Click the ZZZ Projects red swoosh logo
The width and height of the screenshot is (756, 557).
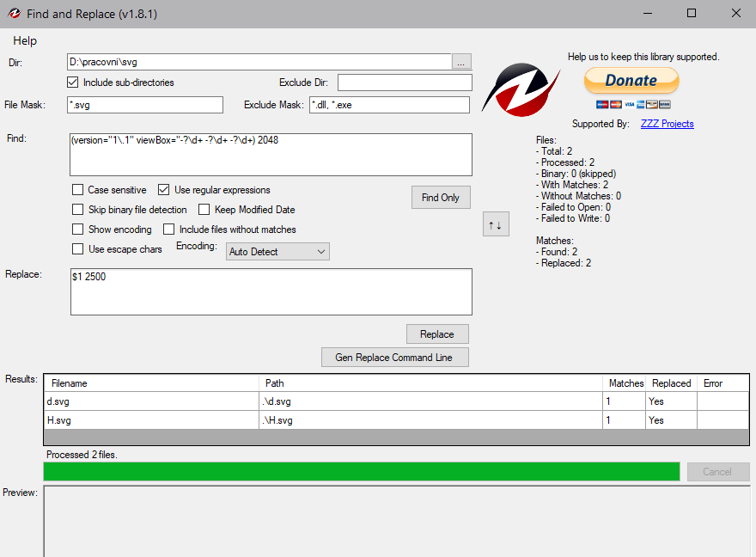pos(521,89)
